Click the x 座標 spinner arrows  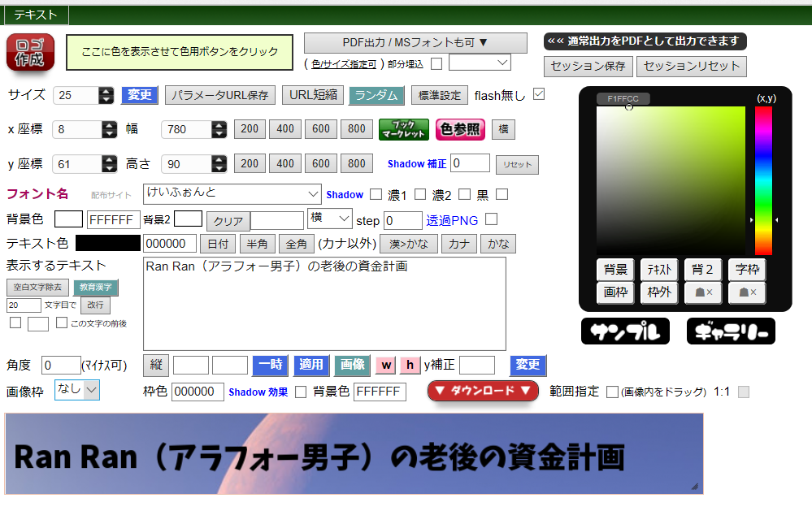click(109, 129)
